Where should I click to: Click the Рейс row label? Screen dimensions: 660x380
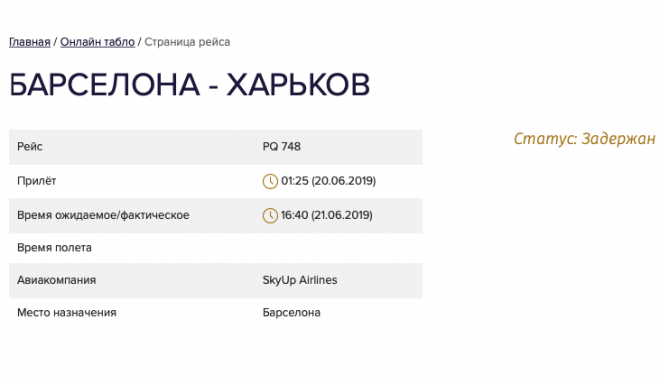pos(29,146)
